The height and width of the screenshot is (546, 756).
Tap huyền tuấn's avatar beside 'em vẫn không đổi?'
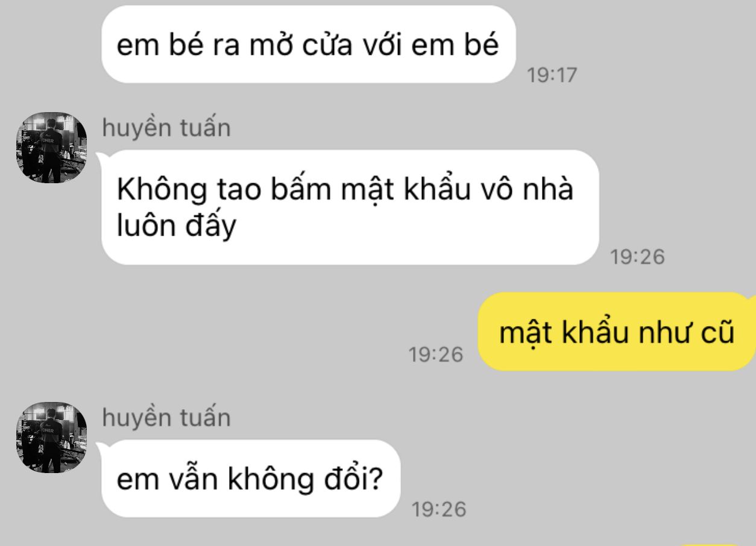pos(51,438)
